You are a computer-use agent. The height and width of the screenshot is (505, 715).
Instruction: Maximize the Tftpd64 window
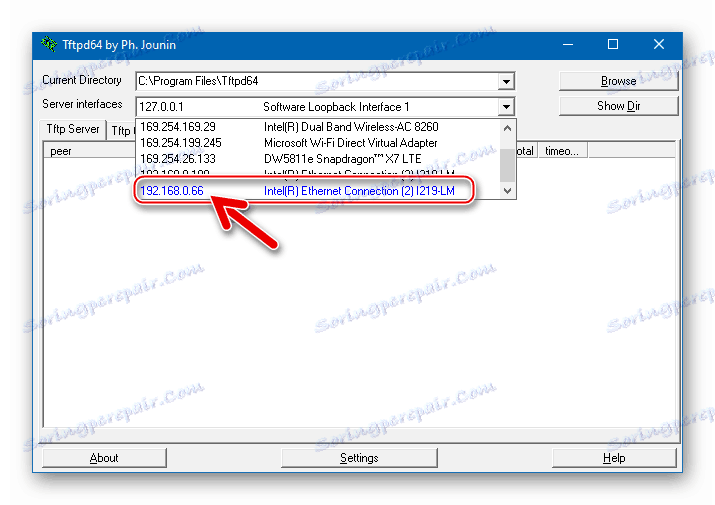click(613, 45)
